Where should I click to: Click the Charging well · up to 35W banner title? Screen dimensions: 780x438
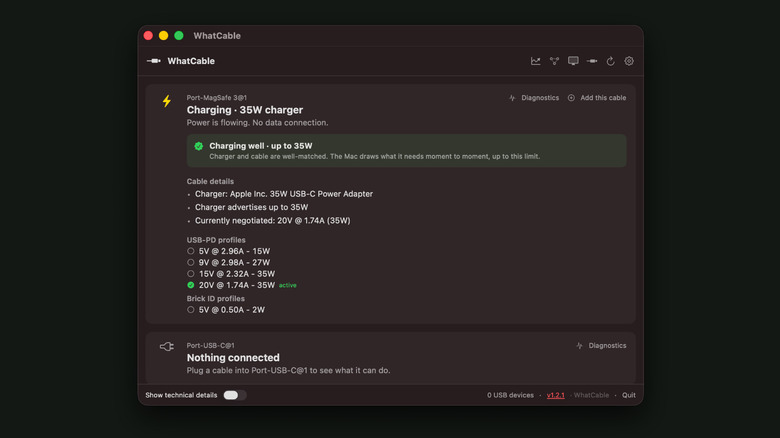pyautogui.click(x=261, y=146)
